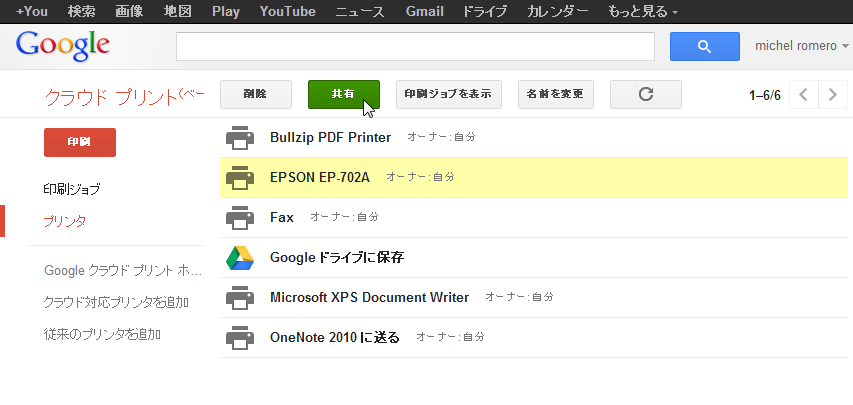Screen dimensions: 853x405
Task: Select Google ドライブに保存 entry
Action: 337,257
